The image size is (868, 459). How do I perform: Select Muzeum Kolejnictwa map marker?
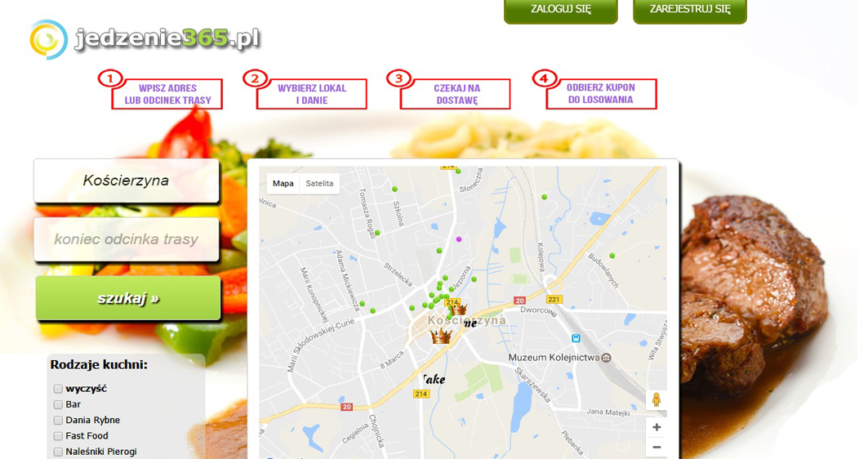[x=606, y=358]
